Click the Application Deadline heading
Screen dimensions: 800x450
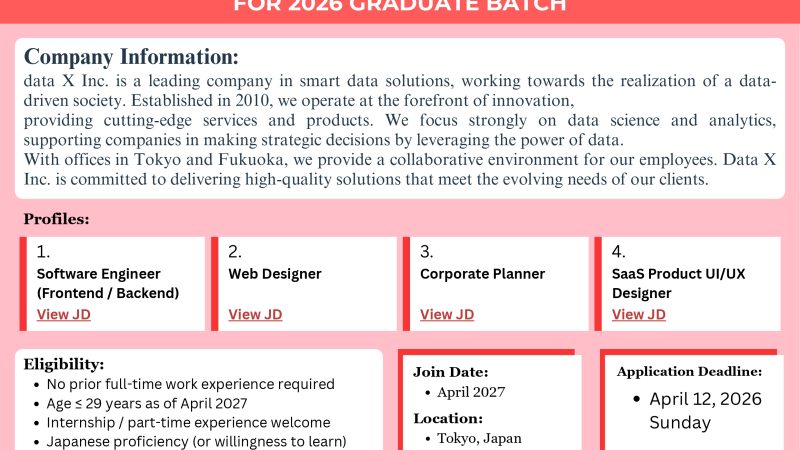tap(689, 372)
